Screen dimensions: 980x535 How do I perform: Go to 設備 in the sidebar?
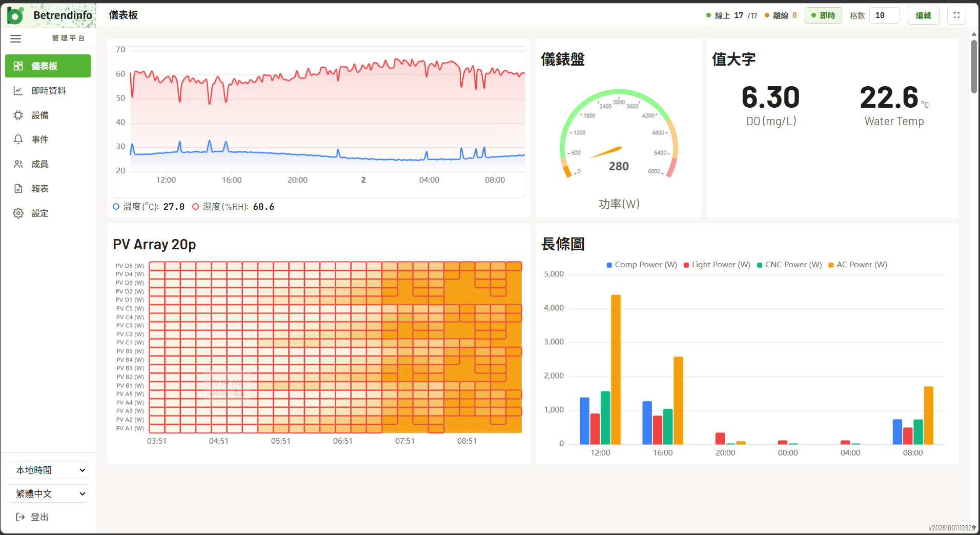point(48,115)
